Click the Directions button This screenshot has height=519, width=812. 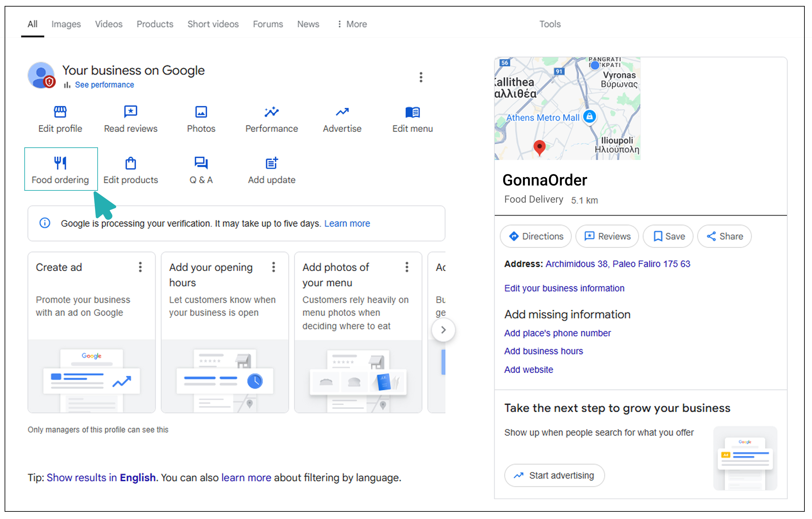pos(536,236)
